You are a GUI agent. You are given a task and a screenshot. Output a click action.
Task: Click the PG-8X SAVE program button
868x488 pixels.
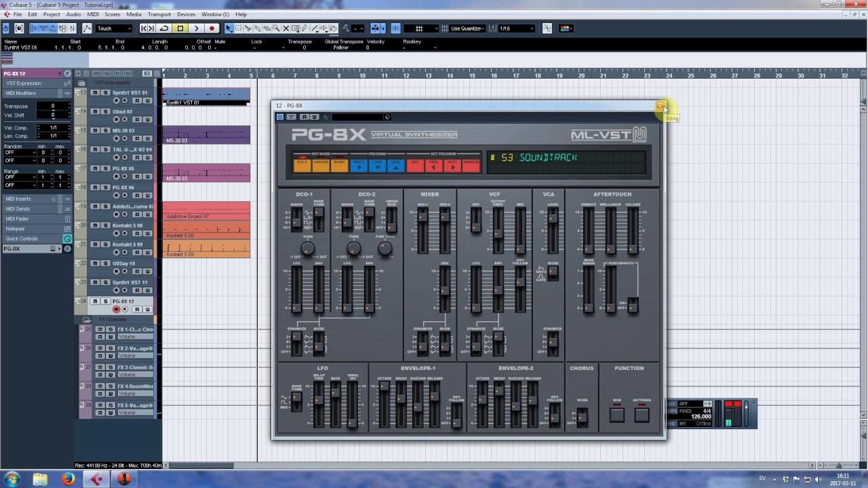[x=397, y=166]
